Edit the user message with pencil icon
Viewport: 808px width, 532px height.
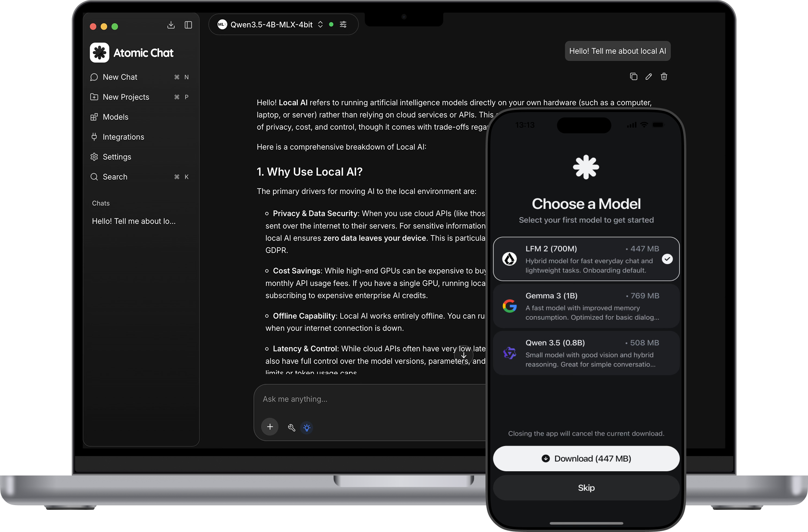pos(648,76)
